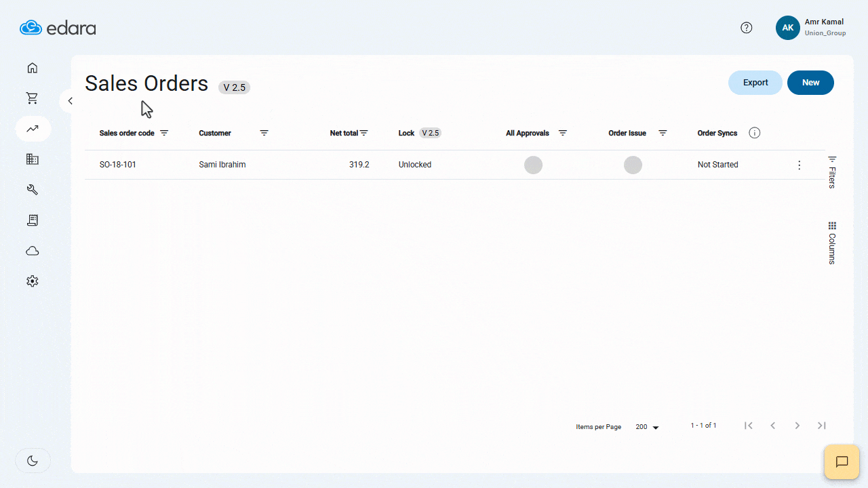
Task: Click the building/company icon in the sidebar
Action: click(x=32, y=159)
